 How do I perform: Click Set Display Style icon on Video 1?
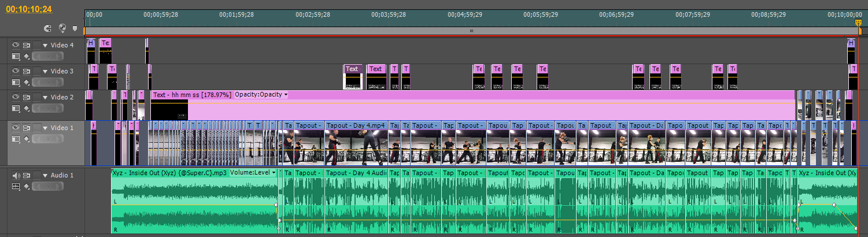click(16, 139)
